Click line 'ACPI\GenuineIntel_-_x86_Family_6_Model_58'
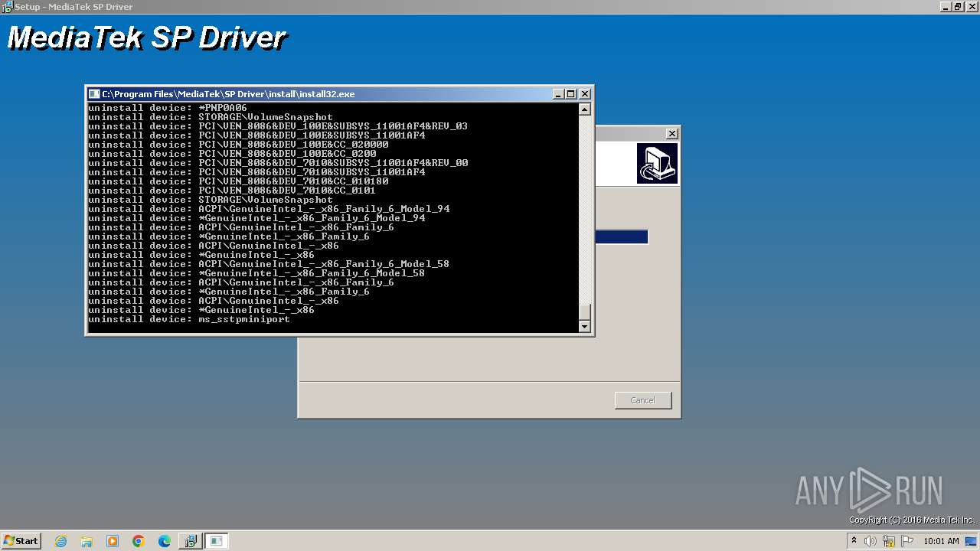 [x=269, y=264]
